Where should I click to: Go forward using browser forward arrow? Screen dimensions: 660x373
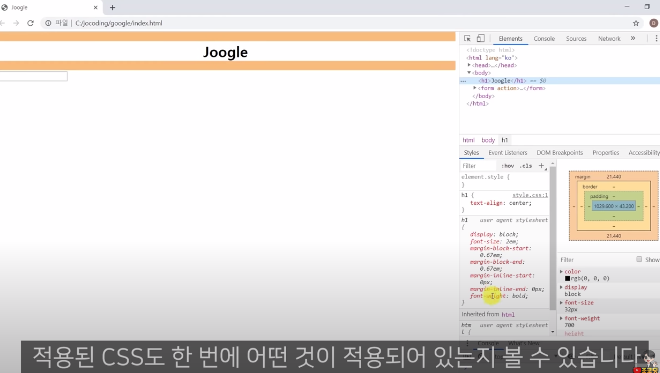pos(16,23)
